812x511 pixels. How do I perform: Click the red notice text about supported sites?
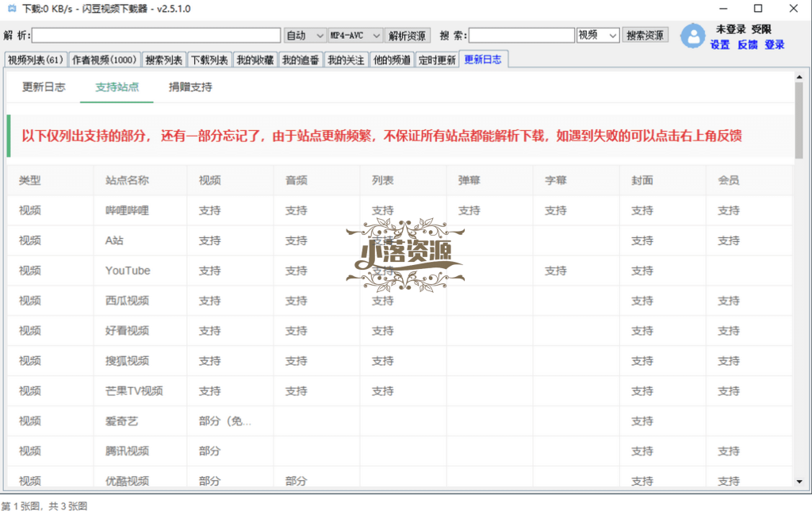pyautogui.click(x=381, y=136)
